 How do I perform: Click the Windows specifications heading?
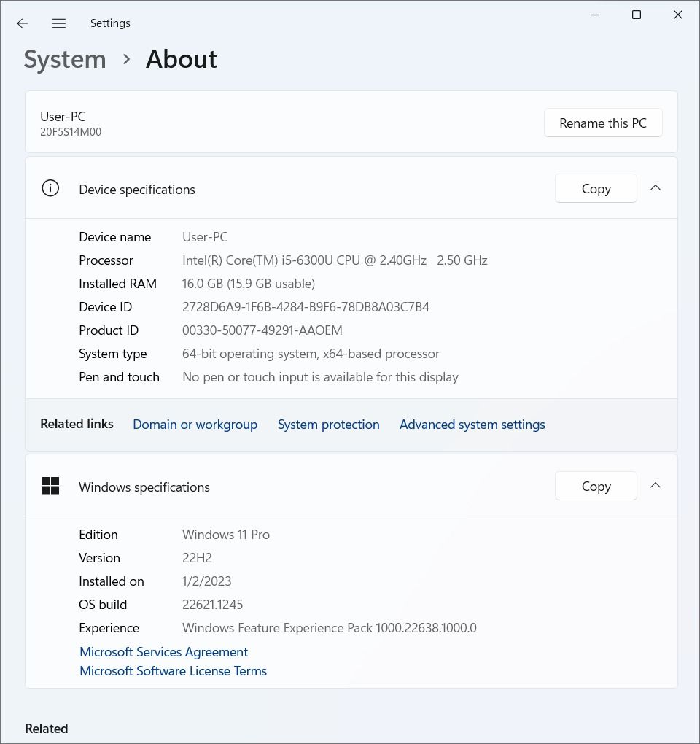[x=144, y=487]
